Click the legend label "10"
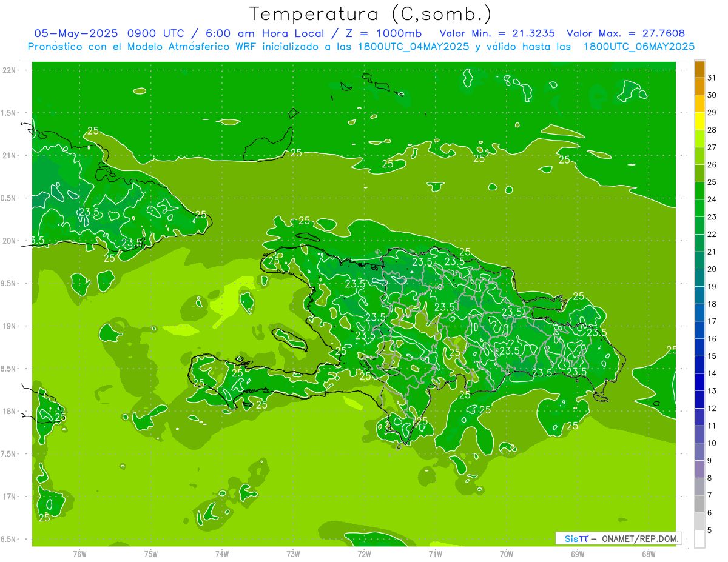 (712, 443)
